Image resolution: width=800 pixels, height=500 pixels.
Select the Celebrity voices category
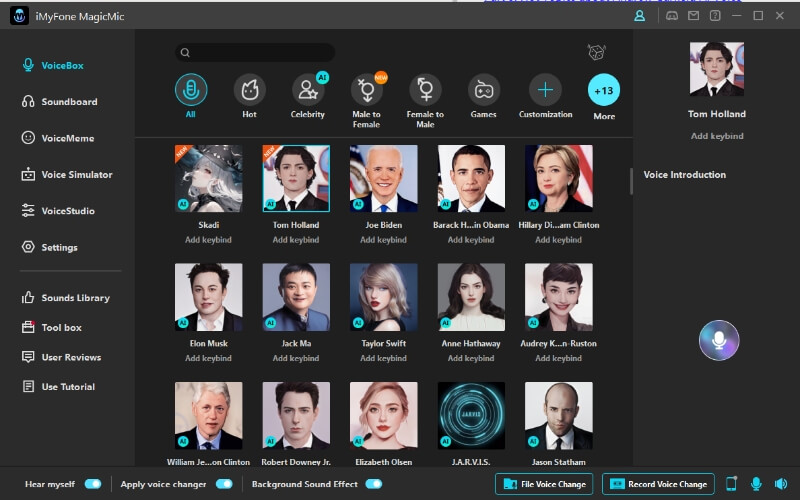click(308, 90)
